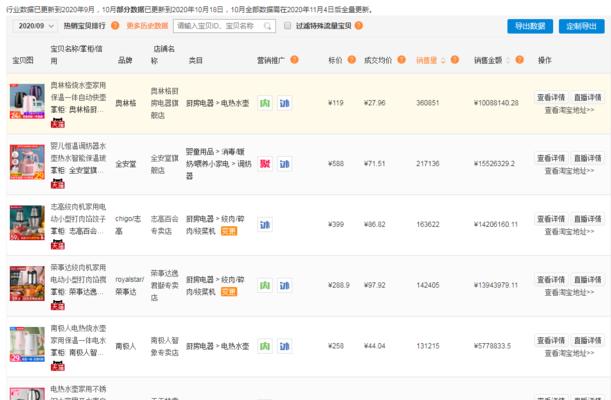Viewport: 611px width, 400px height.
Task: Click 查看详情 for 贝林格 row
Action: click(551, 97)
